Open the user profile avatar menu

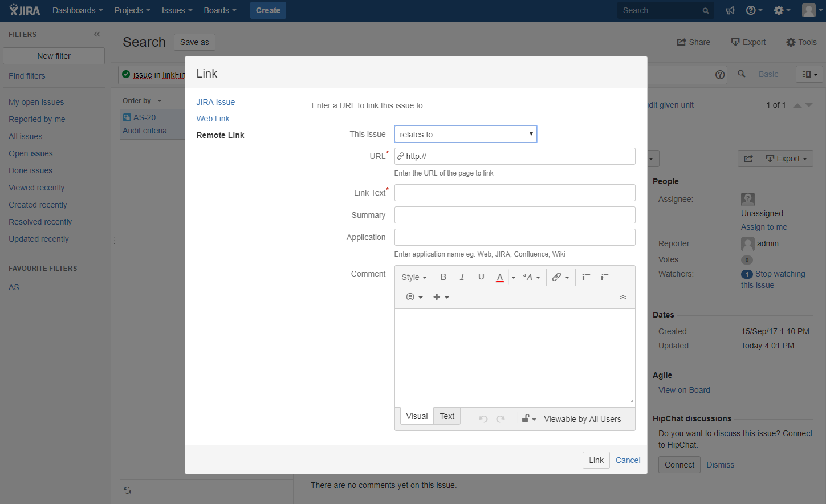click(x=812, y=10)
